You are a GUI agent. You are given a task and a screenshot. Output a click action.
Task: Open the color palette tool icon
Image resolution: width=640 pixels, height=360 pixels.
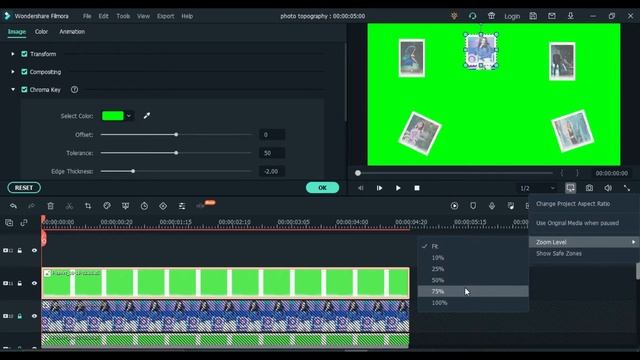(107, 206)
